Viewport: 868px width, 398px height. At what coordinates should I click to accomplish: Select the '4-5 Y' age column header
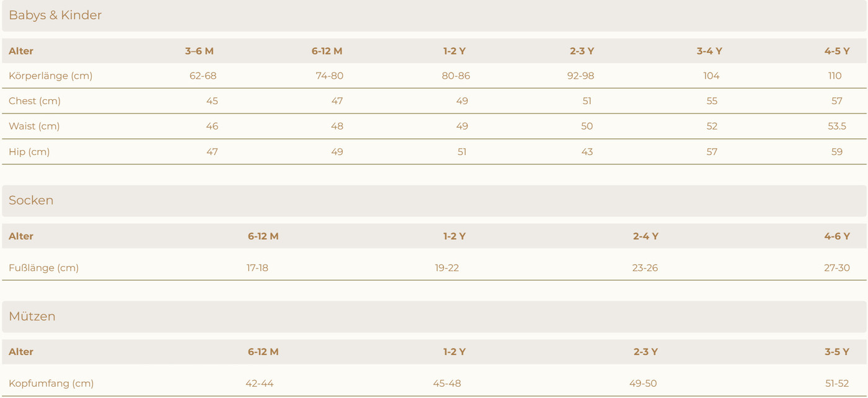(836, 51)
